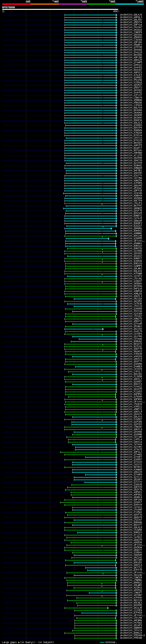Select hit label UniRef100_A2WMF5
This screenshot has height=644, width=146.
(x=131, y=266)
